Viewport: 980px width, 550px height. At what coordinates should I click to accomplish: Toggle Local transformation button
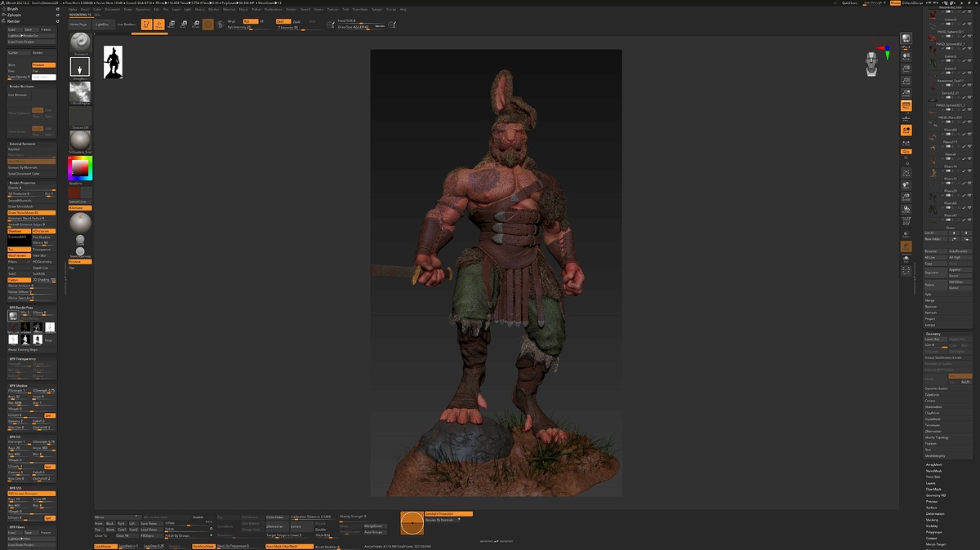906,130
